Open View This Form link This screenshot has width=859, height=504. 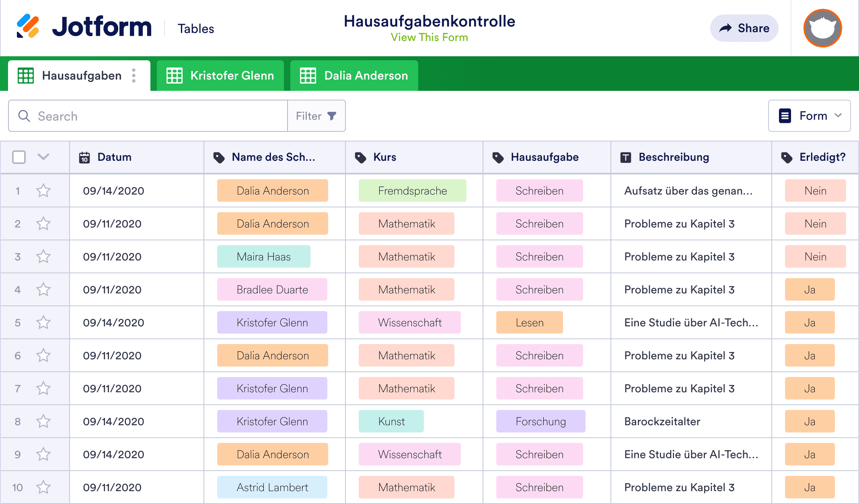(429, 37)
